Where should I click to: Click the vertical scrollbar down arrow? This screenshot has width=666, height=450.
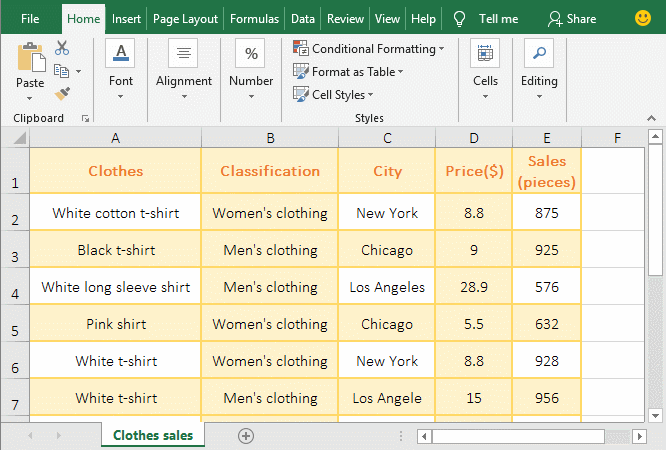(655, 414)
